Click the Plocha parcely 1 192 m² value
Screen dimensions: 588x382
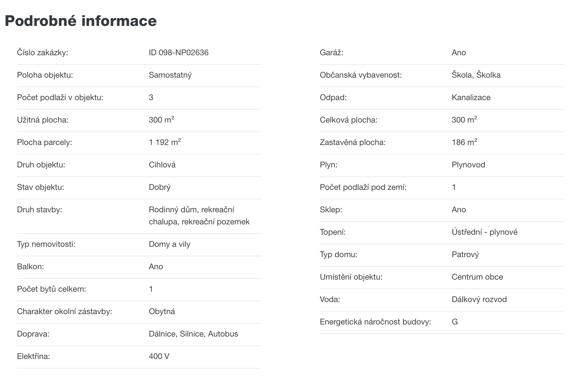click(165, 142)
